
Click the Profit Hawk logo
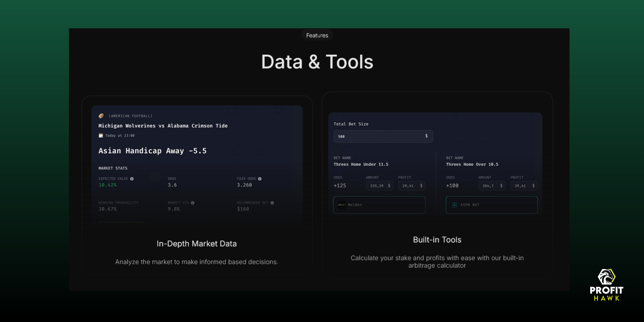pyautogui.click(x=606, y=285)
